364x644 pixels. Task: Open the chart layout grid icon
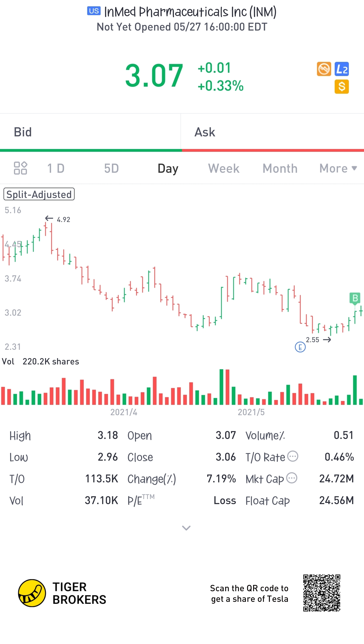(20, 168)
